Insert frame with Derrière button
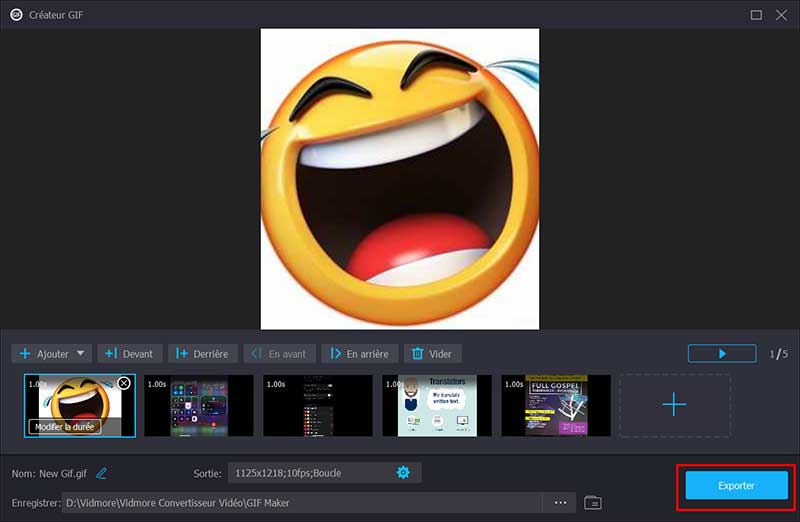This screenshot has height=522, width=800. pos(203,354)
